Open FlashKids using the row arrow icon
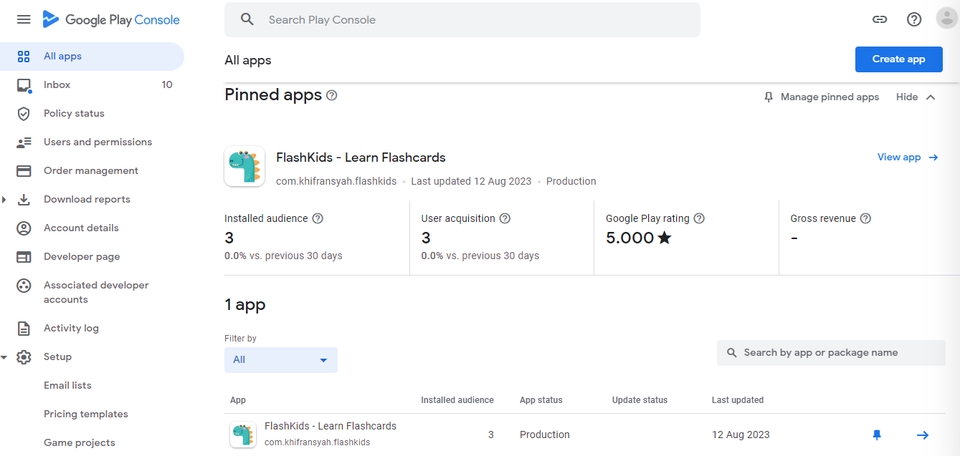Image resolution: width=960 pixels, height=456 pixels. [922, 435]
